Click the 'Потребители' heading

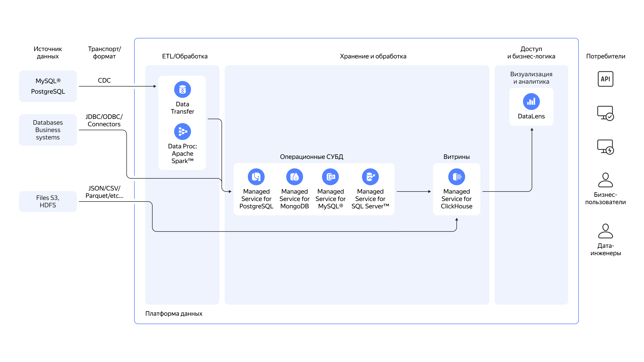tap(606, 56)
